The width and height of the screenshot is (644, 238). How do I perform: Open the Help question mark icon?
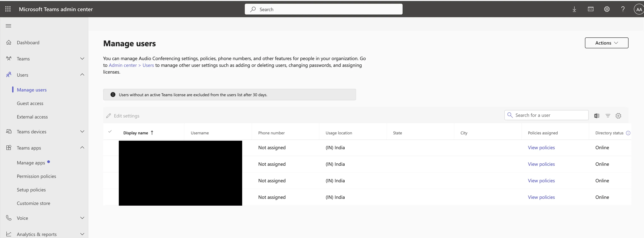coord(623,9)
